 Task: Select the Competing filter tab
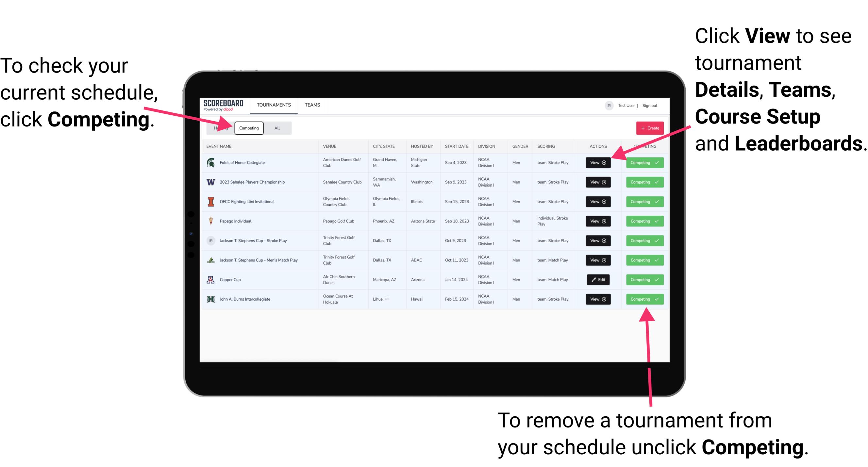click(x=248, y=128)
